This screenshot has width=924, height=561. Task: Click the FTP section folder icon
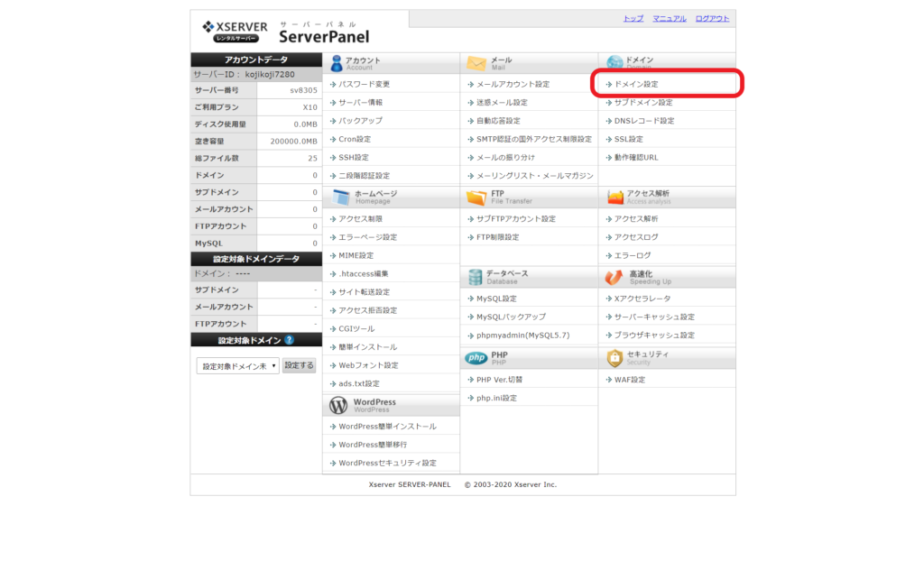coord(476,198)
